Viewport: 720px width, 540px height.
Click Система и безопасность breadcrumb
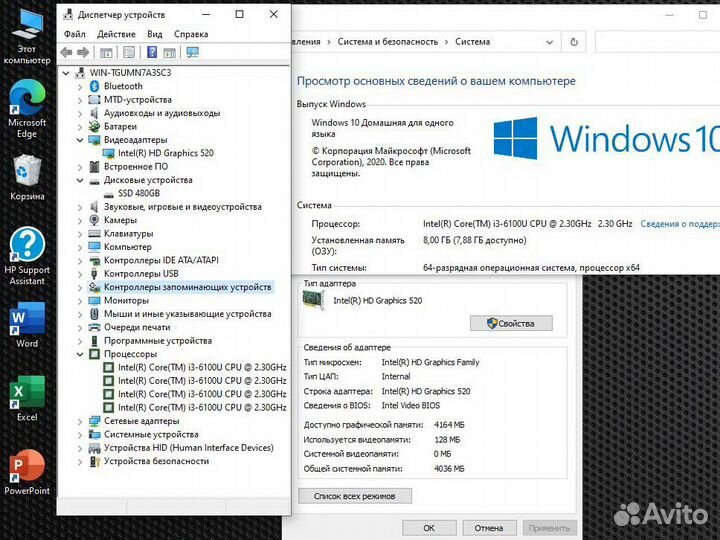pyautogui.click(x=388, y=42)
